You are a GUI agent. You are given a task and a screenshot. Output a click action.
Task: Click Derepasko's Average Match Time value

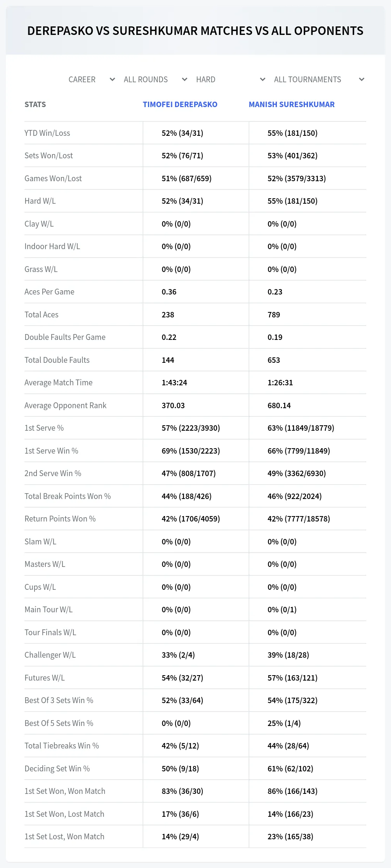[x=174, y=383]
